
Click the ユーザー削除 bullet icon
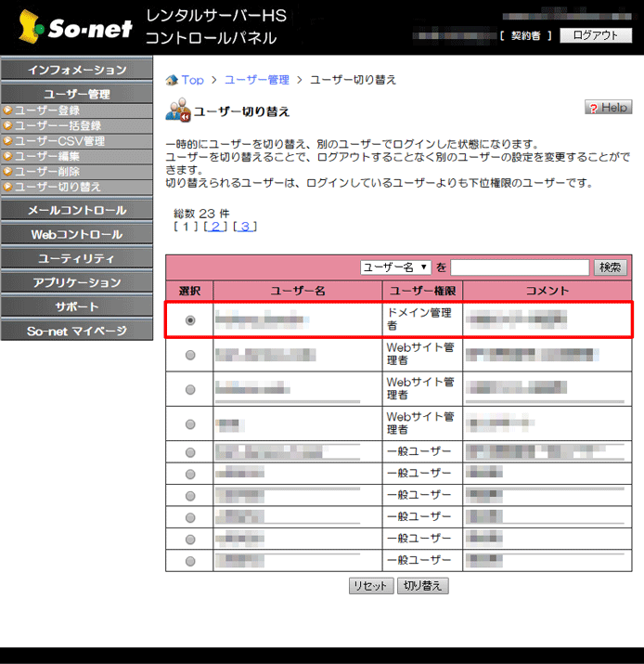(7, 172)
